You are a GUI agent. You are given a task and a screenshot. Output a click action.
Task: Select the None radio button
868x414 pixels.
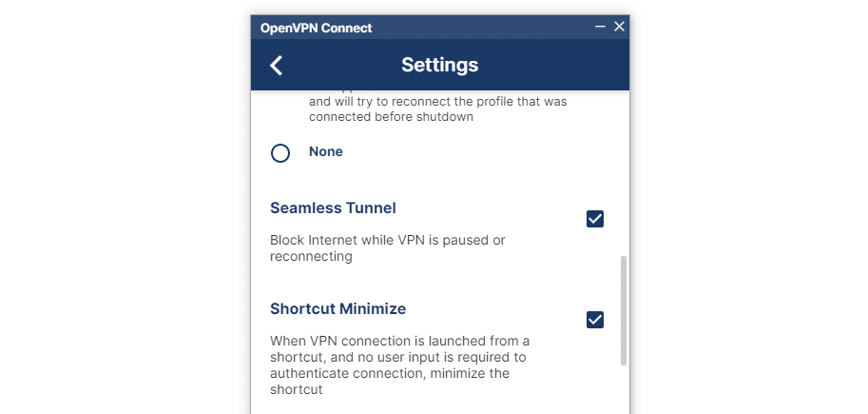click(280, 152)
